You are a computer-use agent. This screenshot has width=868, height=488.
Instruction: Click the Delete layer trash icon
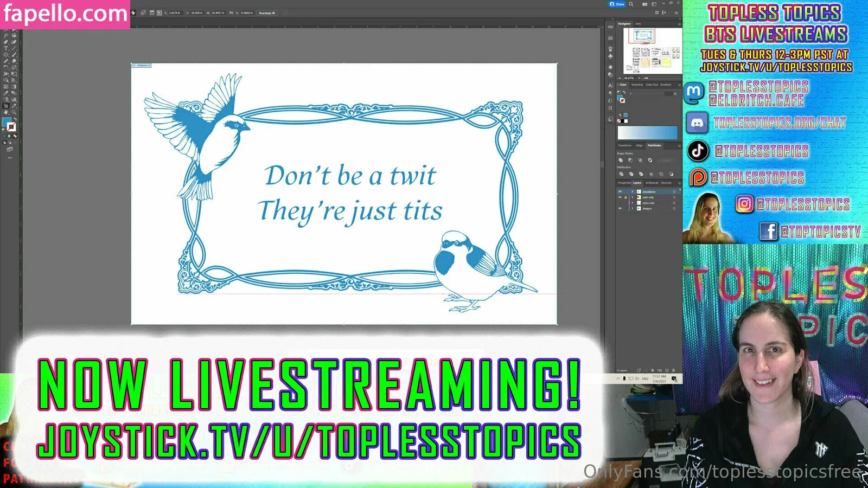click(673, 370)
